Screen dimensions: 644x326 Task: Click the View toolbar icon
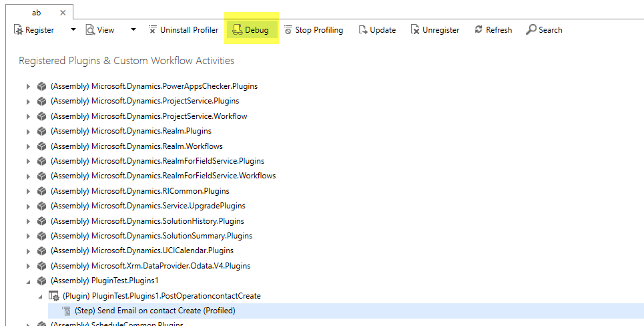pyautogui.click(x=90, y=29)
